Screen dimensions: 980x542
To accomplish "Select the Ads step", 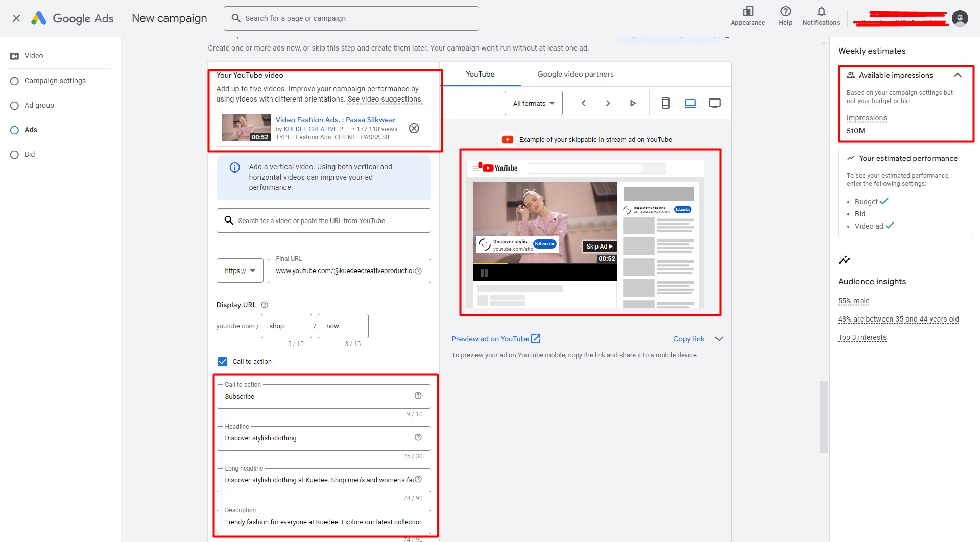I will 31,130.
